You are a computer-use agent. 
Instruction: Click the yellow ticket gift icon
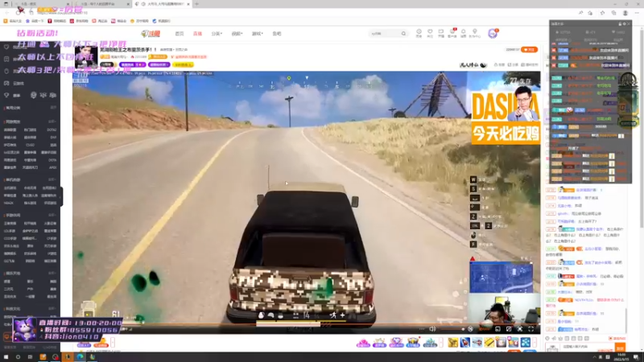tap(489, 343)
